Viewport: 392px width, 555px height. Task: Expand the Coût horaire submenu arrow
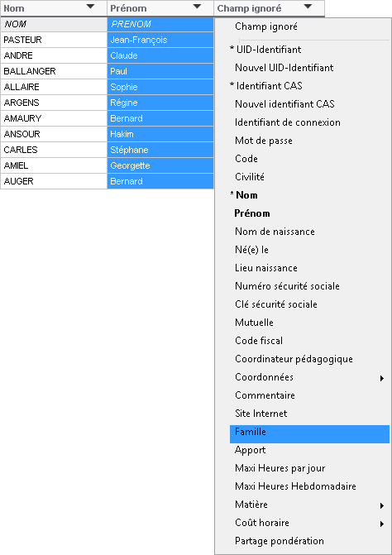[382, 524]
